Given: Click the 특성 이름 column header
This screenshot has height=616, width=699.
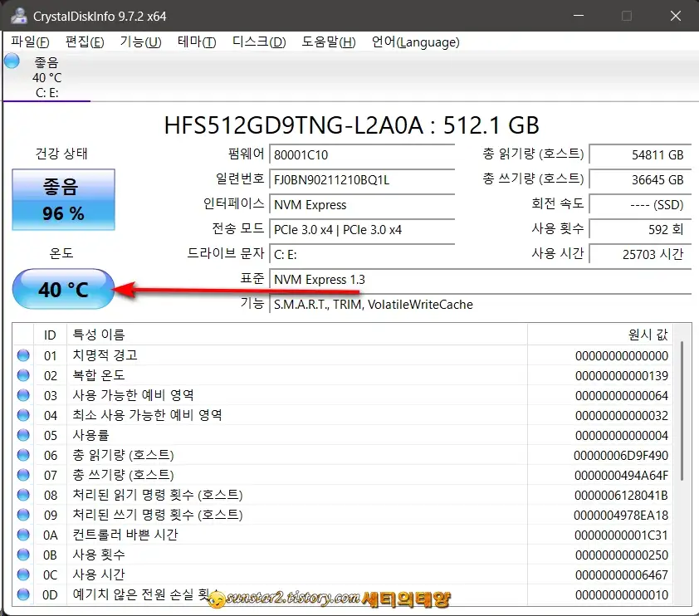Looking at the screenshot, I should pyautogui.click(x=297, y=335).
